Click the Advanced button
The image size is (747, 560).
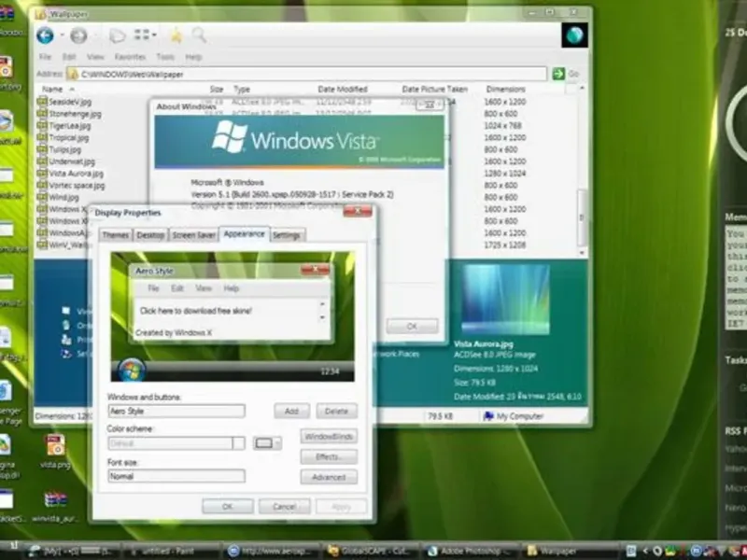(329, 477)
